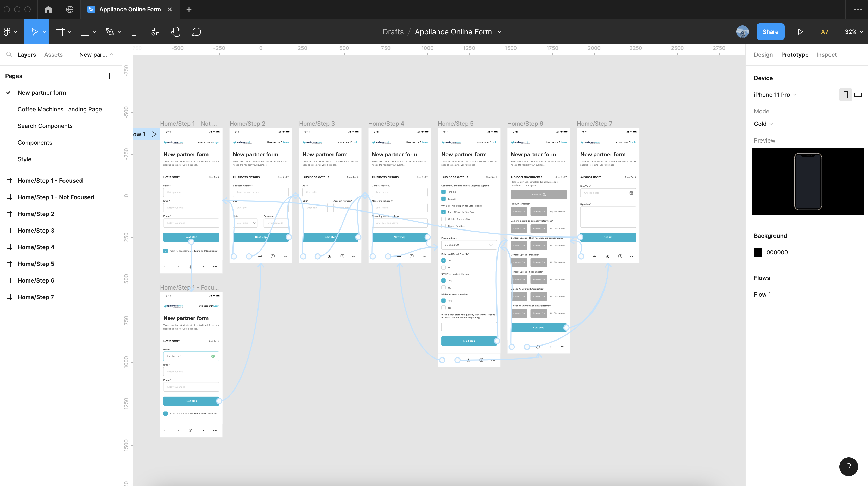
Task: Open the Coffee Machines Landing Page page
Action: point(60,110)
